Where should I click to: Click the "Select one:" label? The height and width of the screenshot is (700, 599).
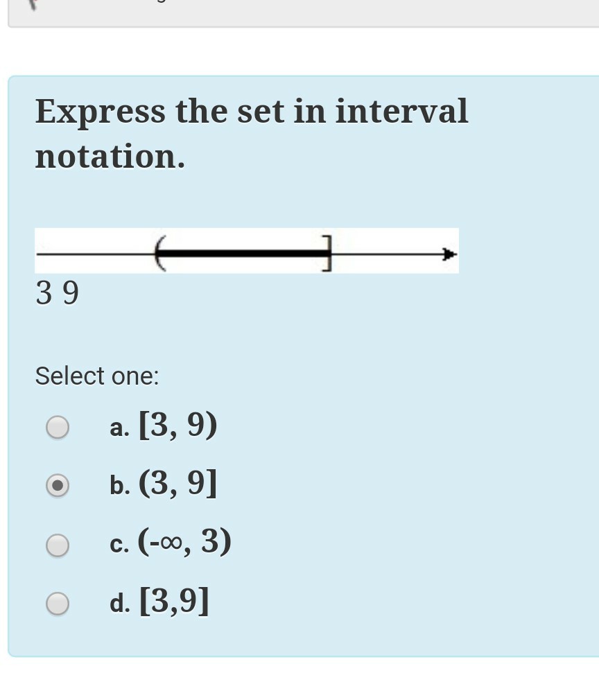pyautogui.click(x=97, y=376)
